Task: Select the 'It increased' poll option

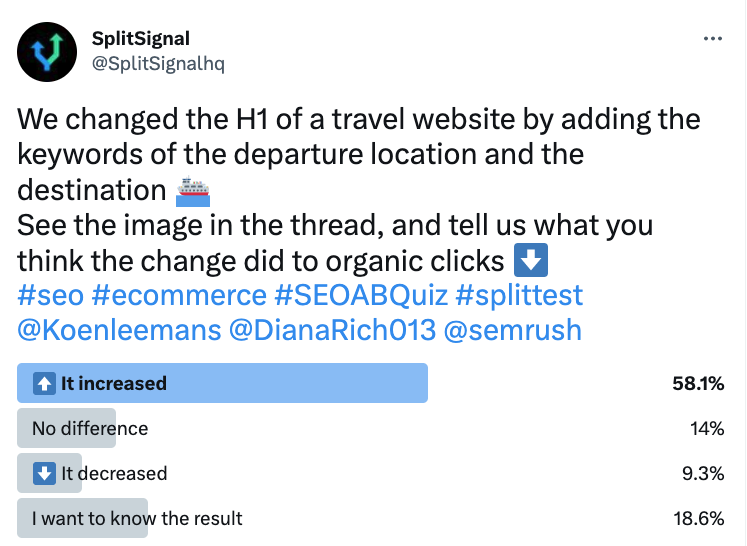Action: coord(371,383)
